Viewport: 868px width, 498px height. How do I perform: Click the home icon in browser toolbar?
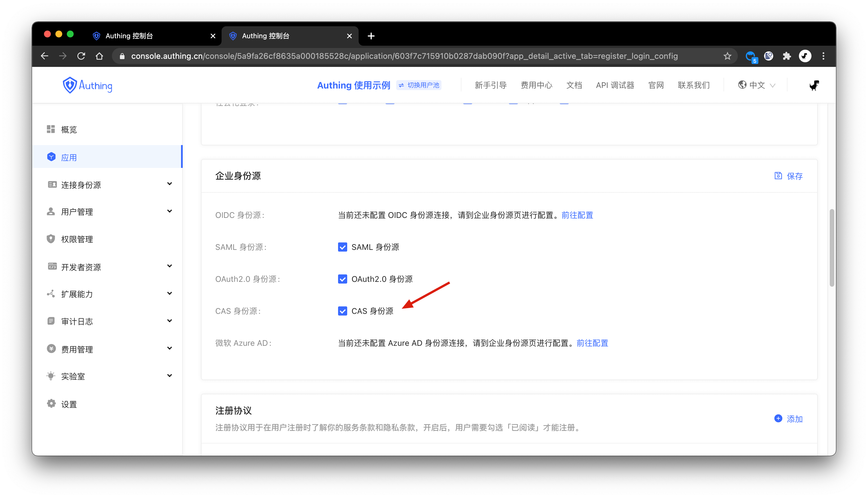pos(99,56)
